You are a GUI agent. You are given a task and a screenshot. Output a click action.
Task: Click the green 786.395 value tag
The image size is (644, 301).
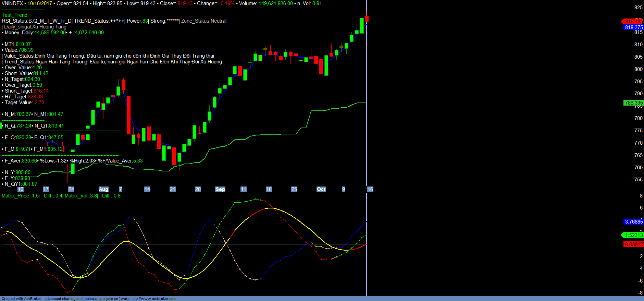(x=633, y=103)
